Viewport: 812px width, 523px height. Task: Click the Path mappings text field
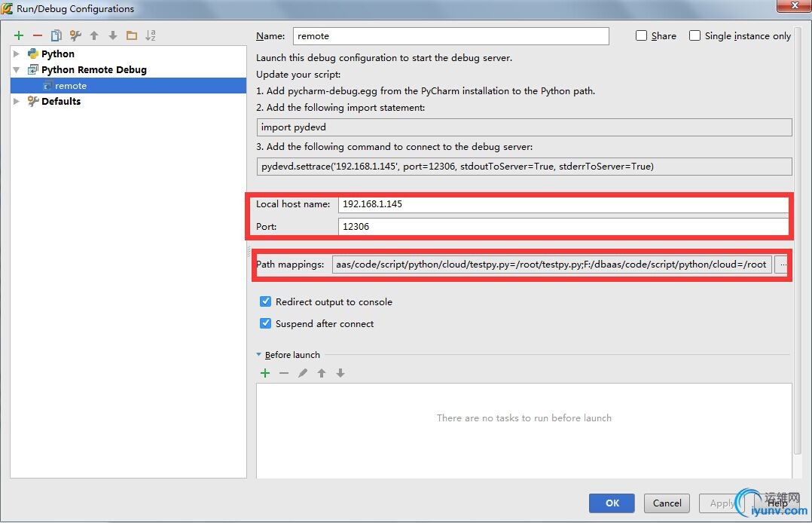(552, 265)
